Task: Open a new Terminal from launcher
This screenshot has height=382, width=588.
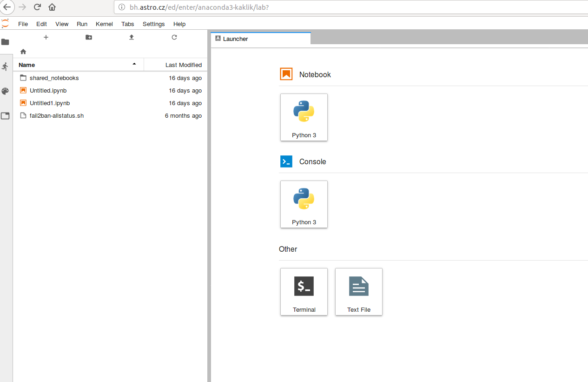Action: coord(304,292)
